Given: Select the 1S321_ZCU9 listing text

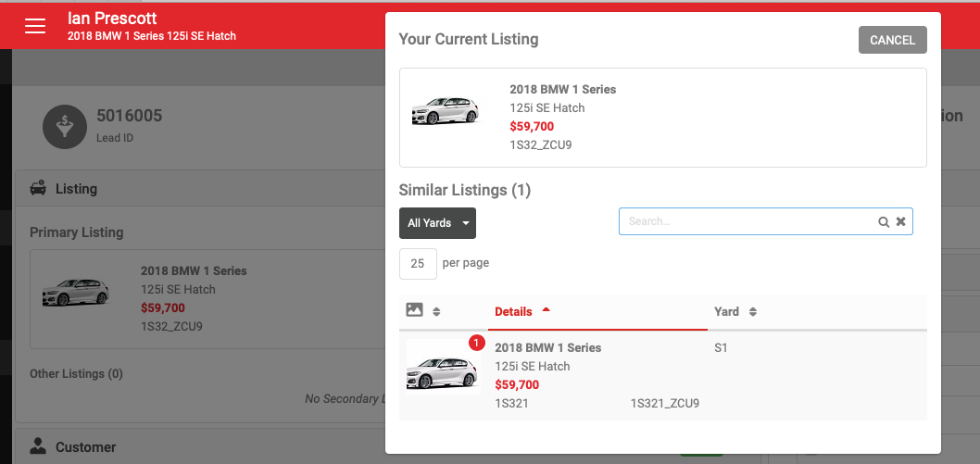Looking at the screenshot, I should [x=665, y=404].
